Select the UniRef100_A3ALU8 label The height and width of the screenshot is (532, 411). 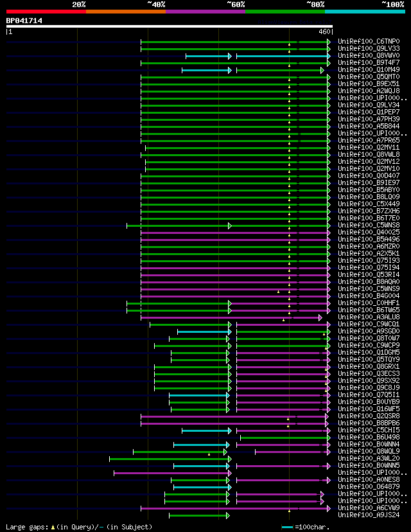coord(369,317)
